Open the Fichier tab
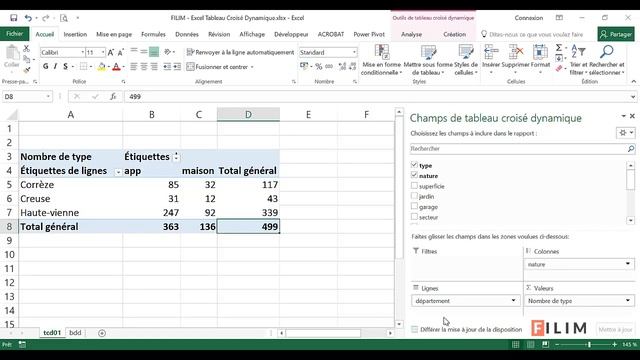 tap(15, 34)
